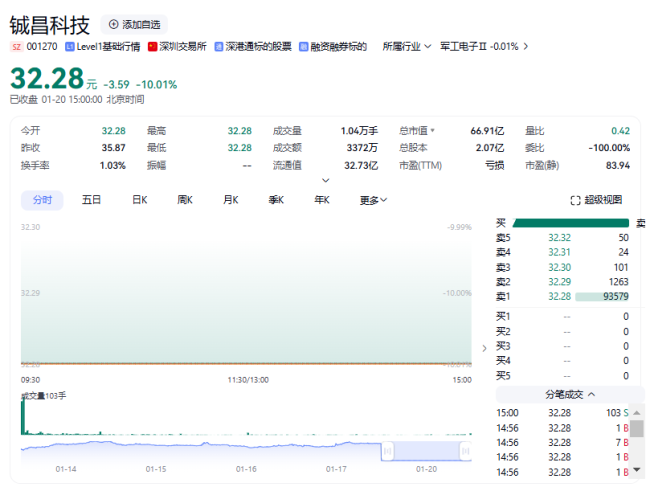
Task: Click the 添加自选 add-to-watchlist button
Action: click(x=134, y=24)
